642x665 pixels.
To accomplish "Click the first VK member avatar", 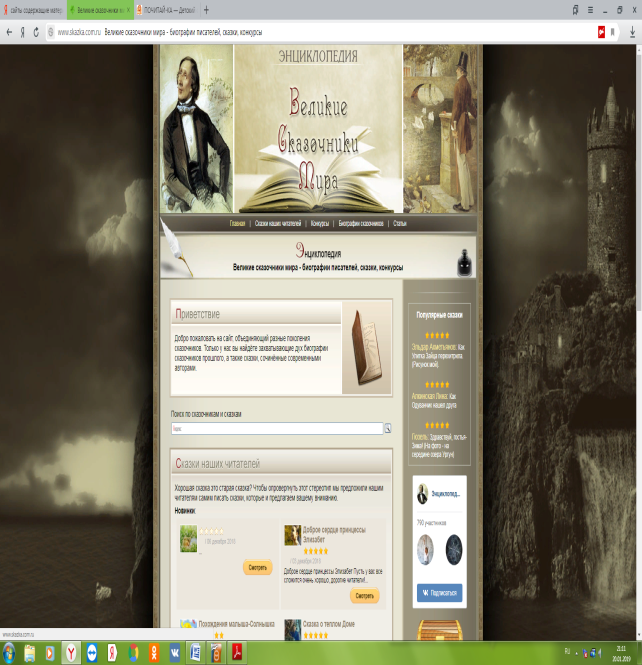I will tap(425, 550).
